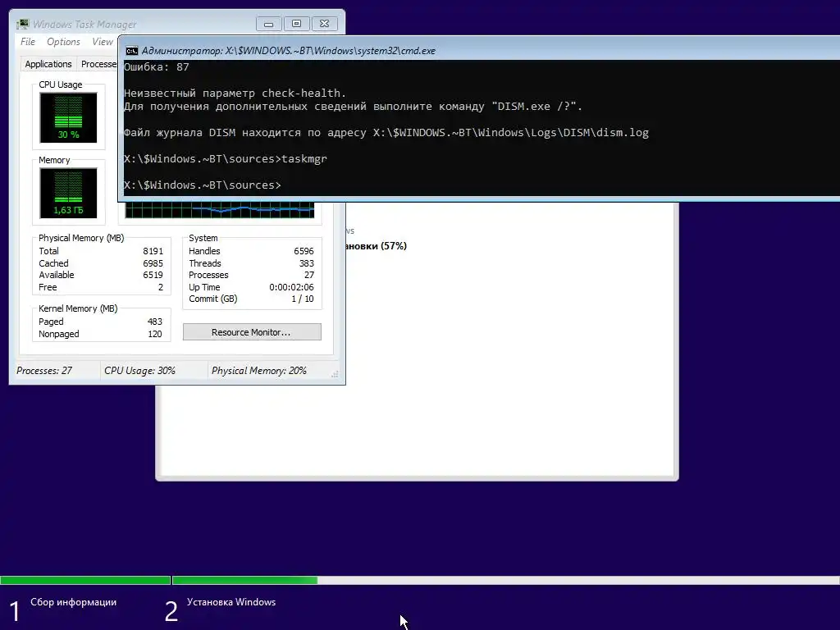Viewport: 840px width, 630px height.
Task: Click the Up Time value 0:00:02:06
Action: tap(291, 287)
